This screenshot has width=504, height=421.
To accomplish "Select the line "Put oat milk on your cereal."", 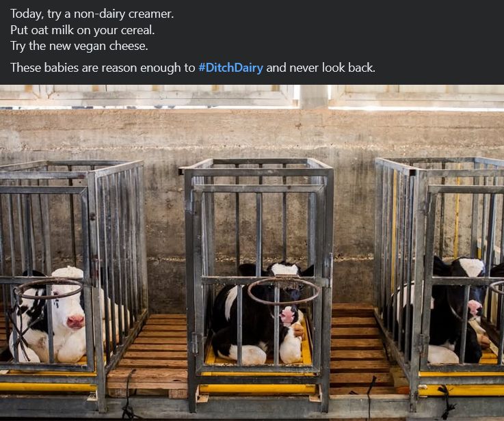I will point(83,30).
